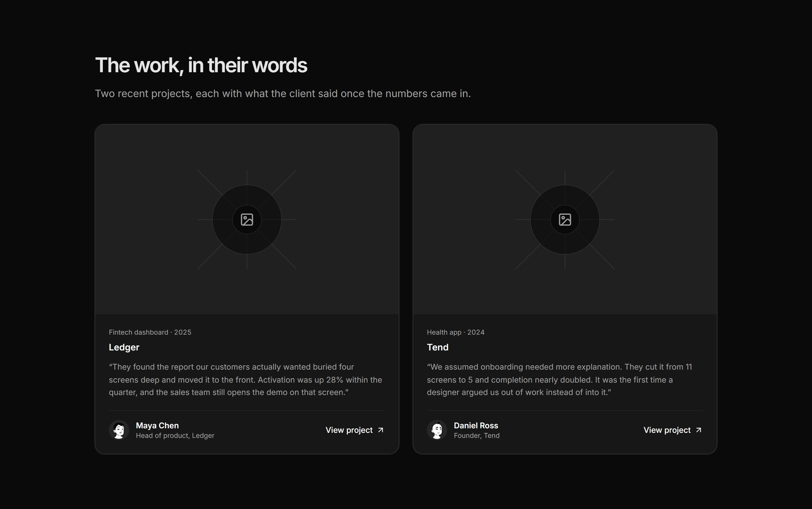Click Maya Chen's avatar
The image size is (812, 509).
pos(119,430)
